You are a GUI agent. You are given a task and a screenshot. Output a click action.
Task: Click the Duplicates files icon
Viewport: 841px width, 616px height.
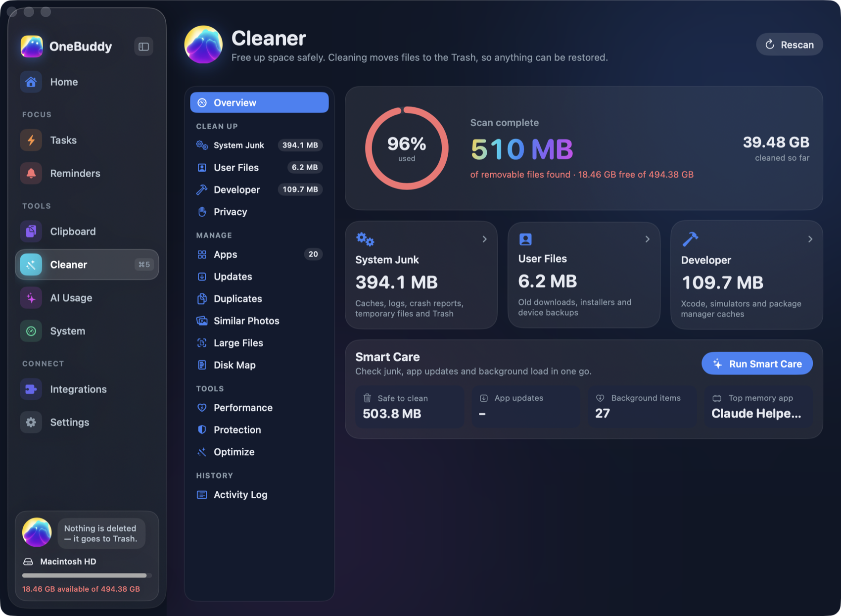pyautogui.click(x=202, y=298)
